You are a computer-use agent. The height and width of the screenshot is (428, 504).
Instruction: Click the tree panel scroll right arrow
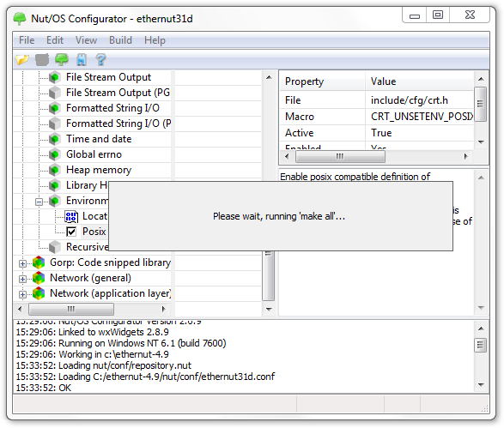coord(164,309)
